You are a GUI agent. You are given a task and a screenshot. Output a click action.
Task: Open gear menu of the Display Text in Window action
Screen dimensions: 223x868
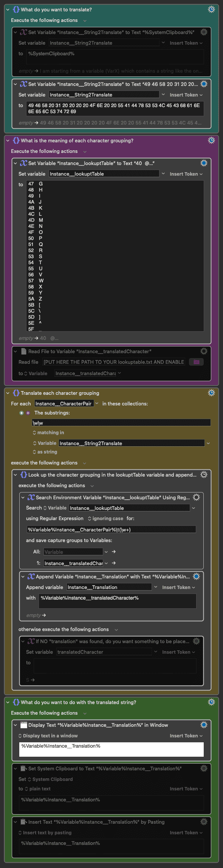[x=204, y=725]
